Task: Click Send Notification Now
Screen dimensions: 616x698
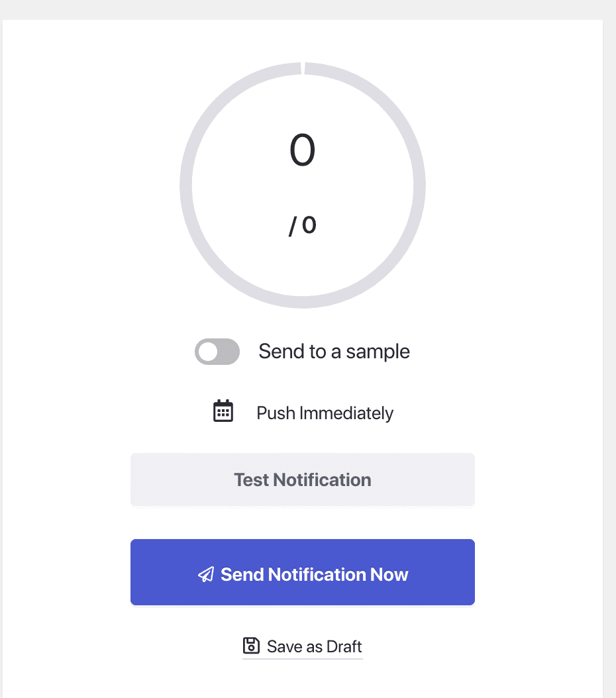Action: 302,572
